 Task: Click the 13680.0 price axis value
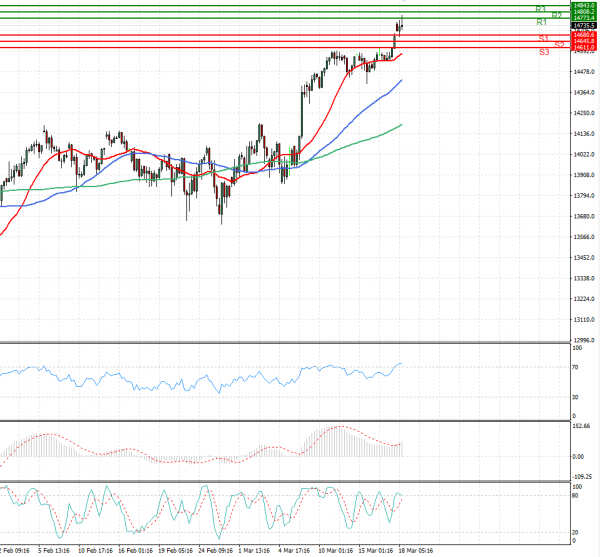tap(584, 216)
